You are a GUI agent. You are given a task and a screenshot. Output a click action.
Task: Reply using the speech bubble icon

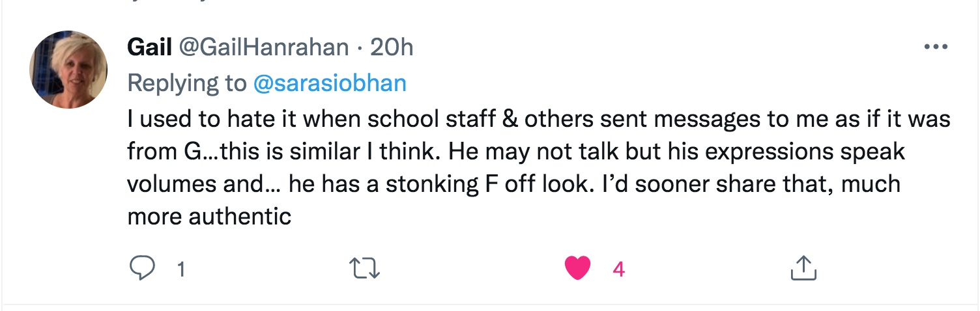(x=142, y=268)
